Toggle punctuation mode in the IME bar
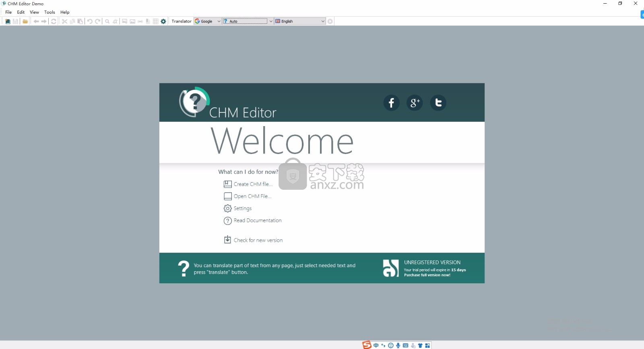 point(383,345)
